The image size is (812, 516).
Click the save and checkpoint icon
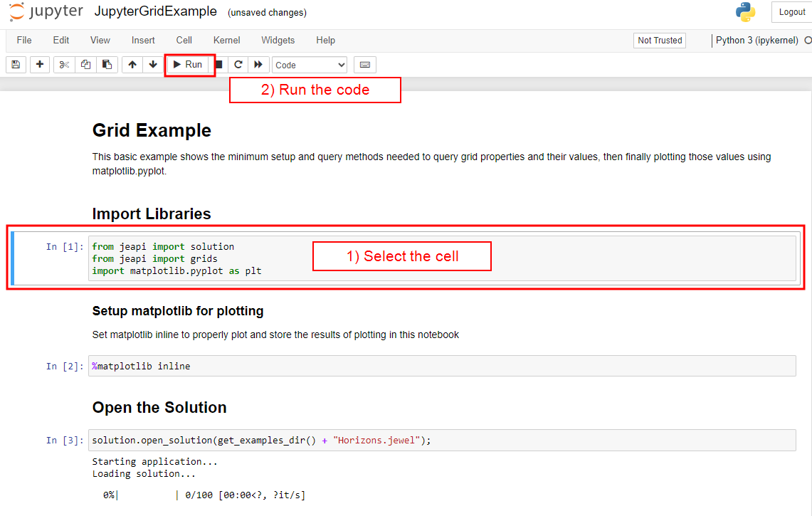(16, 65)
